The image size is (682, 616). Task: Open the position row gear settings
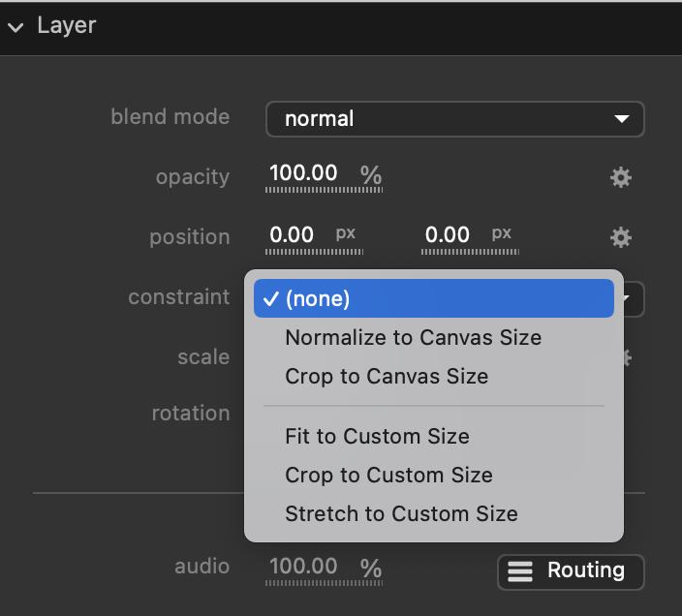click(x=620, y=237)
